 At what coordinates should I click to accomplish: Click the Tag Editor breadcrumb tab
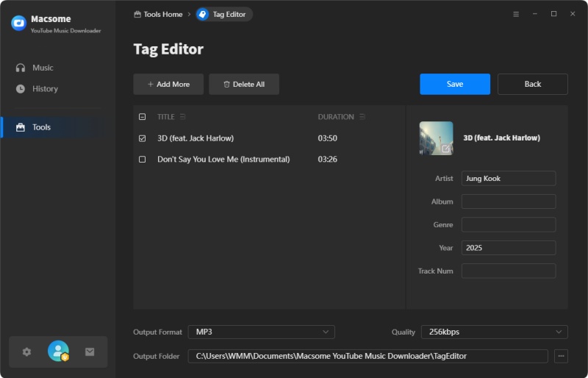(224, 14)
